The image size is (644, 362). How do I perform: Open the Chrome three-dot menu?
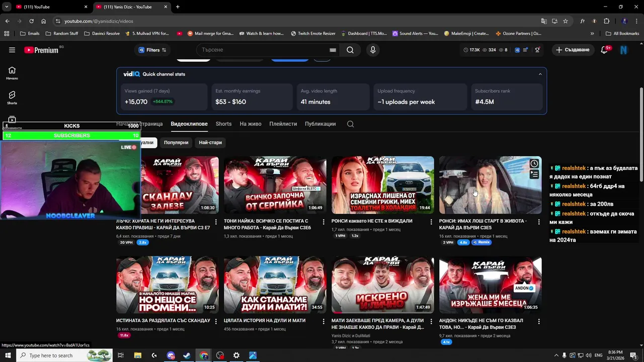pyautogui.click(x=637, y=21)
